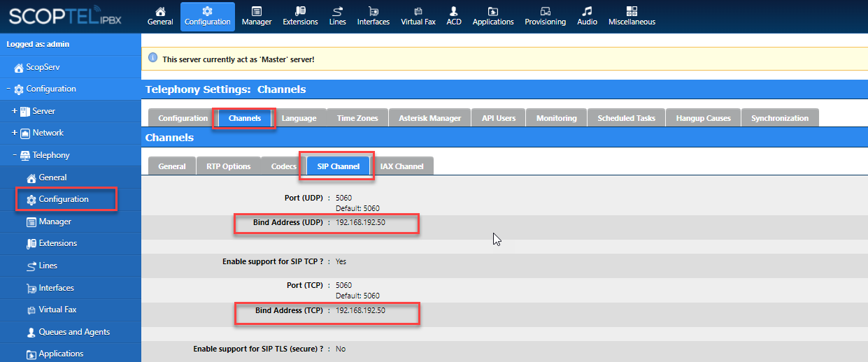Open Virtual Fax in the sidebar
The image size is (868, 362).
pyautogui.click(x=52, y=310)
